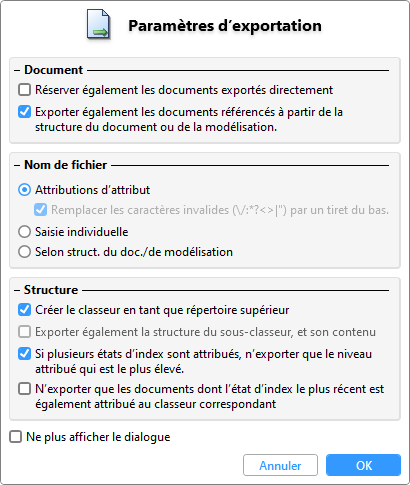Collapse the Nom de fichier section dash

click(x=17, y=165)
